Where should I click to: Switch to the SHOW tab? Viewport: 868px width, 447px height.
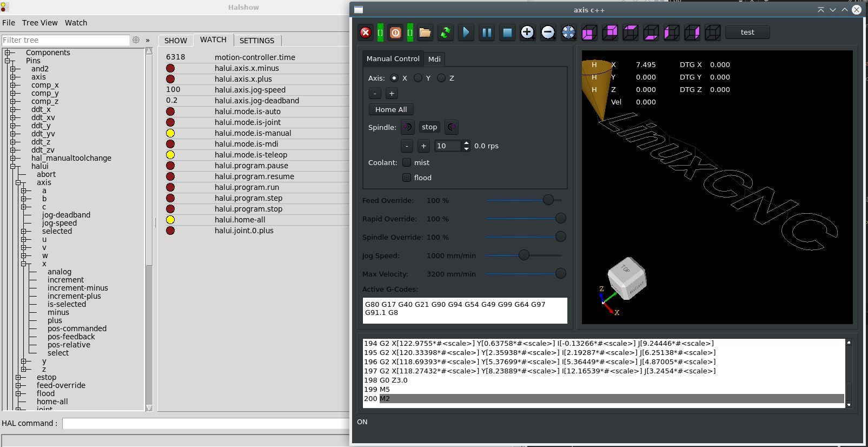tap(176, 41)
